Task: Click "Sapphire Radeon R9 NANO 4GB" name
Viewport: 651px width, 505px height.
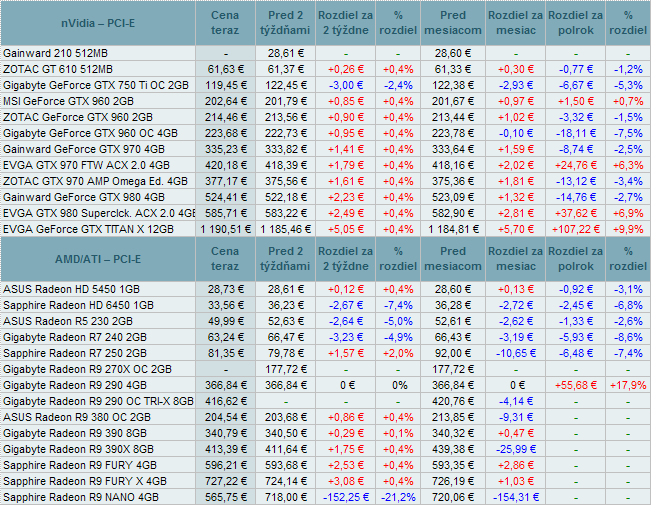Action: coord(81,497)
